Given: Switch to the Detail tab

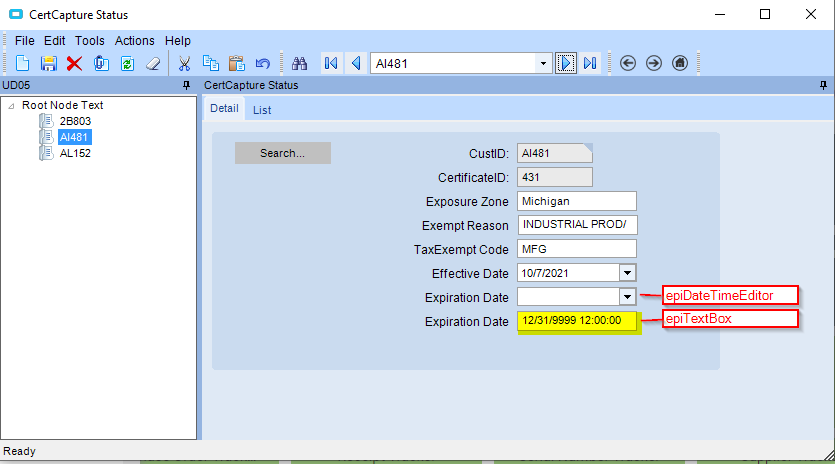Looking at the screenshot, I should (224, 108).
